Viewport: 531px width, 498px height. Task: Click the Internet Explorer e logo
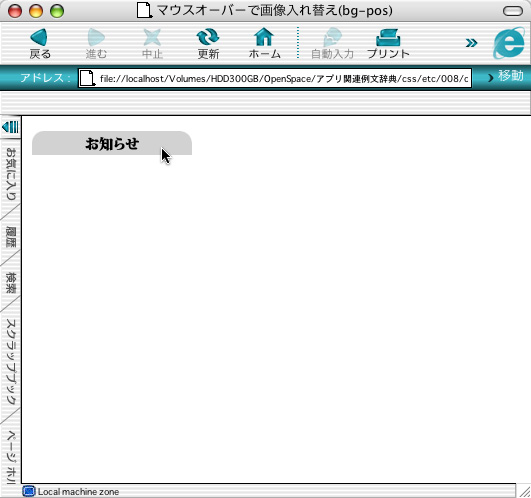(x=509, y=43)
